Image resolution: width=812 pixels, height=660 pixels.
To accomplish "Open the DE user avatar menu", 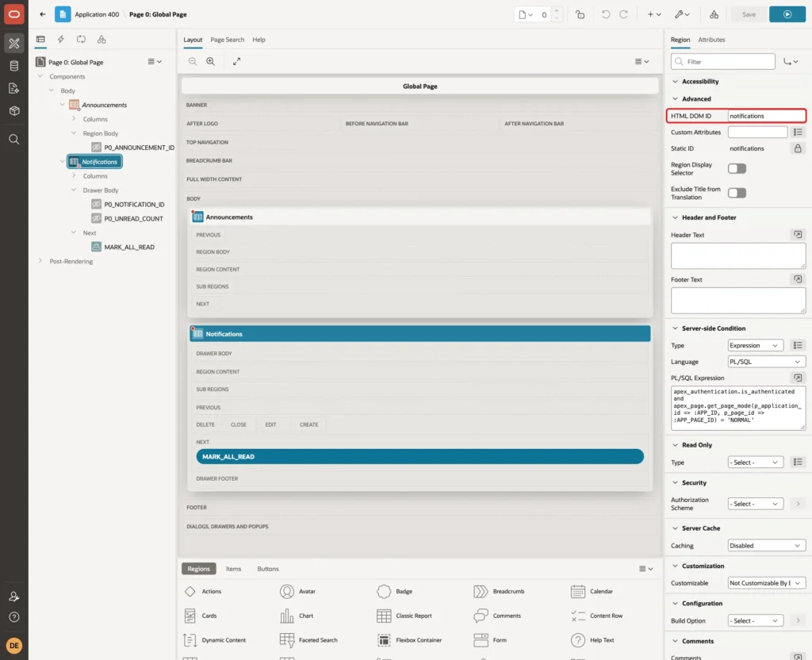I will click(14, 646).
